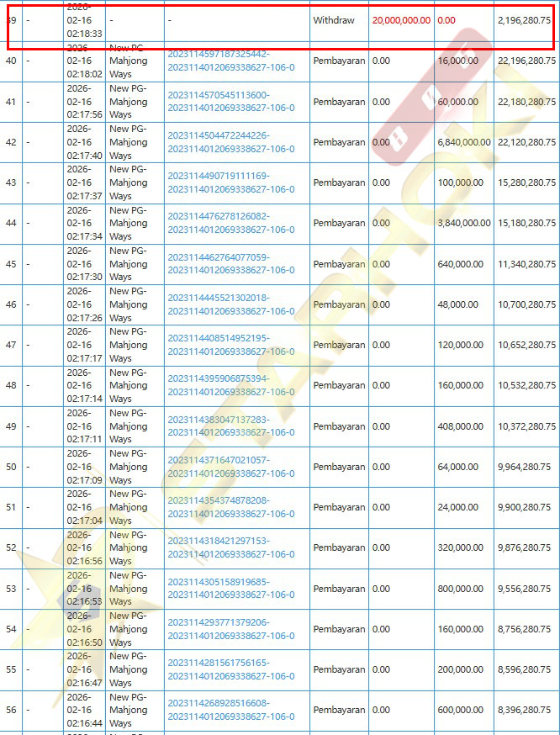
Task: Click the 20,000,000.00 withdraw amount
Action: click(401, 19)
